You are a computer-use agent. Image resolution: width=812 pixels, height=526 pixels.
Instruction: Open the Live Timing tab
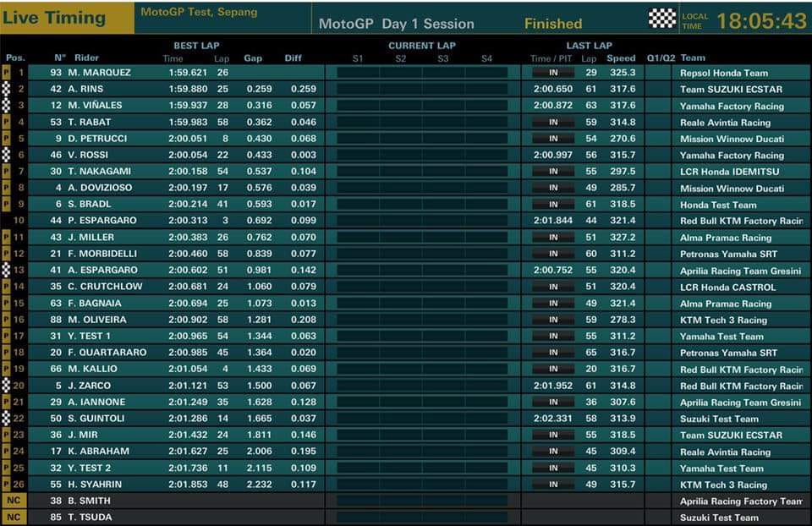pos(67,18)
